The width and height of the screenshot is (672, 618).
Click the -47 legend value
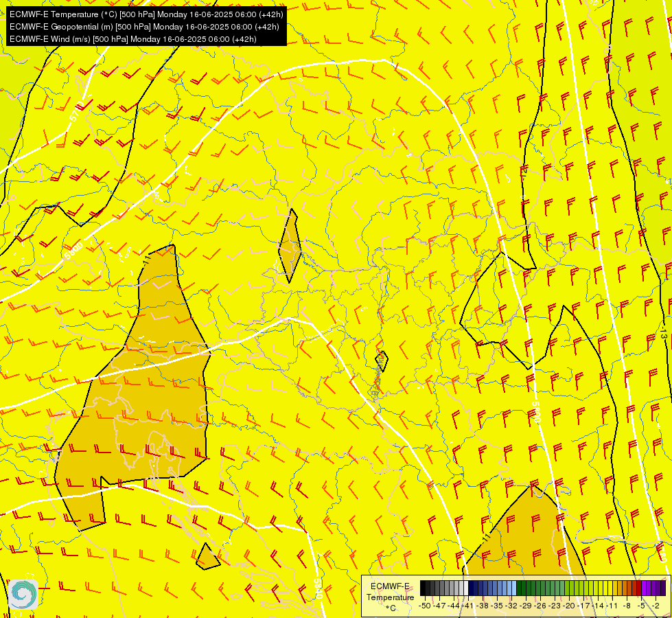439,606
